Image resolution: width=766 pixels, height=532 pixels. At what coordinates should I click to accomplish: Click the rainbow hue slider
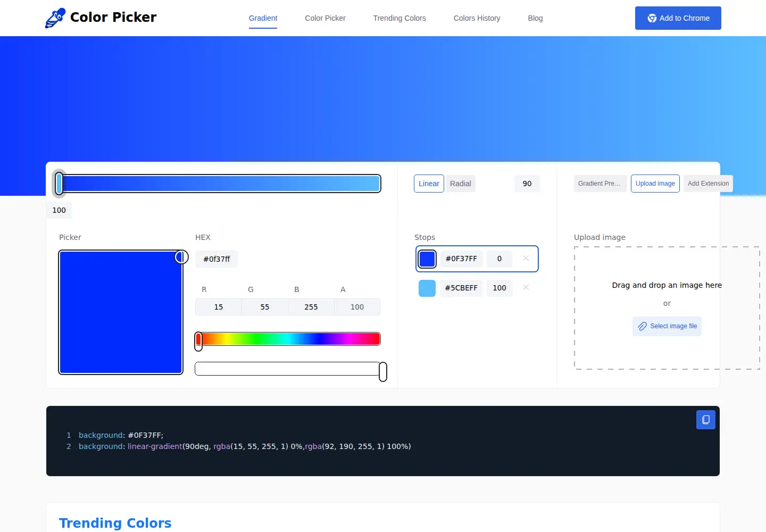(288, 339)
